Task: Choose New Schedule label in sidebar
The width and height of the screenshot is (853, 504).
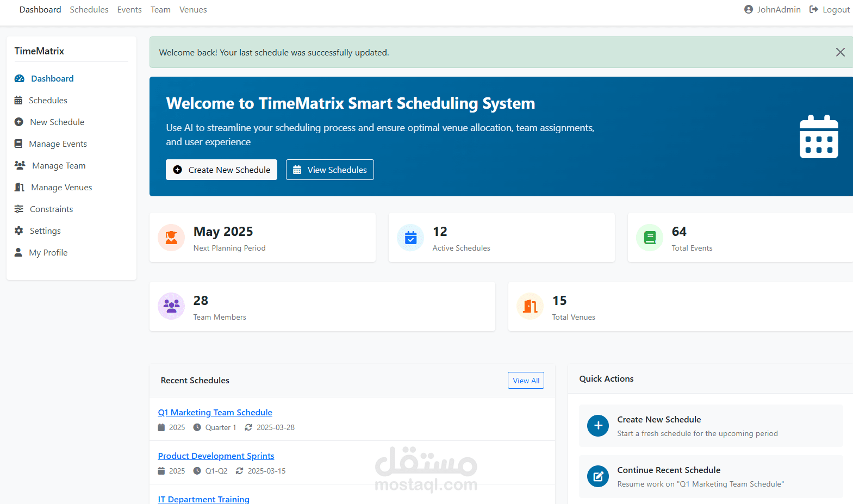Action: (x=57, y=122)
